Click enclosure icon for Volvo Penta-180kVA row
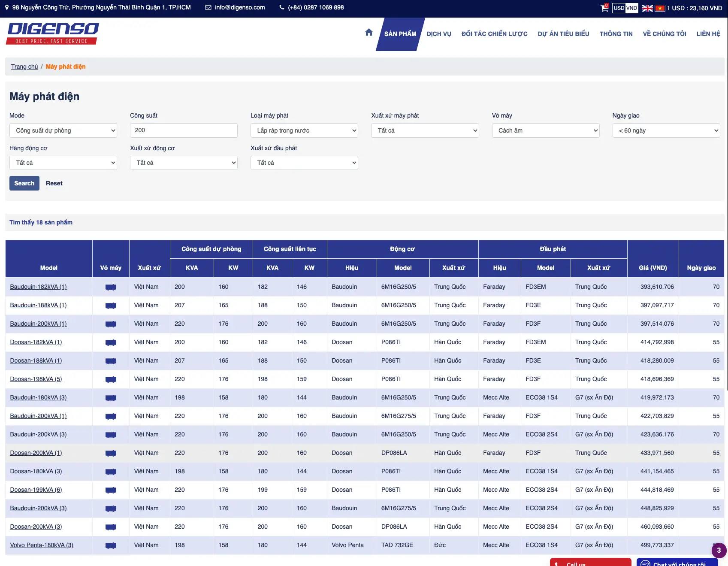The height and width of the screenshot is (566, 728). coord(111,545)
